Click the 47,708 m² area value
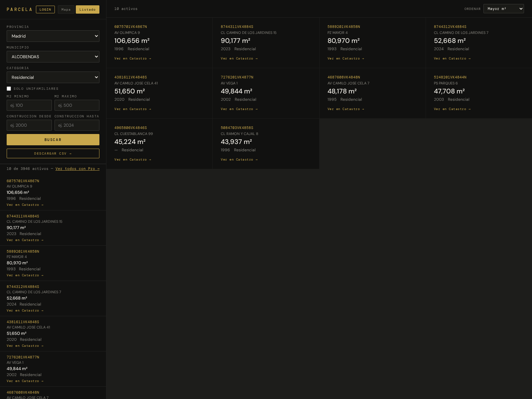Screen dimensions: 532x399 449,91
